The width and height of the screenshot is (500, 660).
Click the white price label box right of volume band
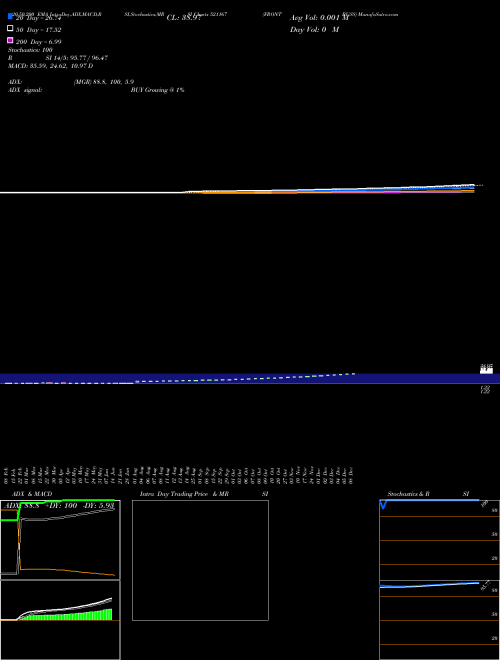pos(486,369)
